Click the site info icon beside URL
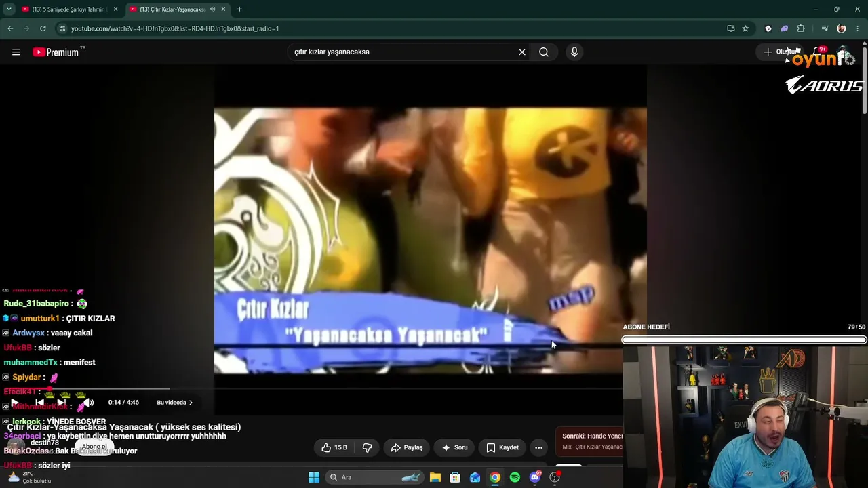 coord(62,28)
